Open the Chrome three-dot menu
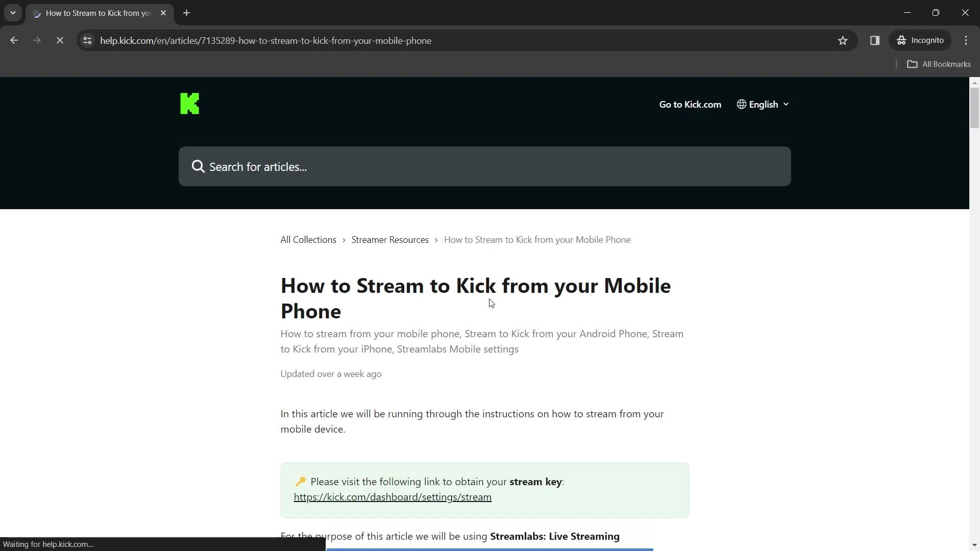This screenshot has width=980, height=551. point(966,40)
